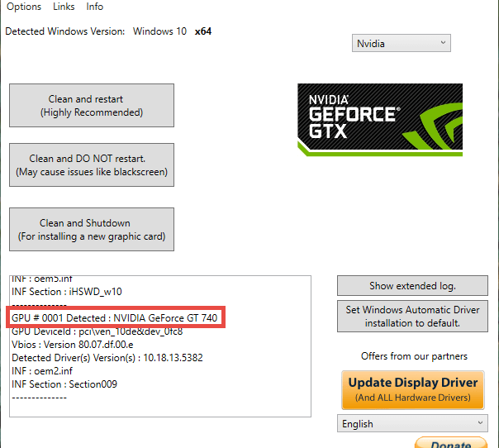Image resolution: width=499 pixels, height=448 pixels.
Task: Select the INF Section iHSWD_w10 line
Action: click(67, 292)
